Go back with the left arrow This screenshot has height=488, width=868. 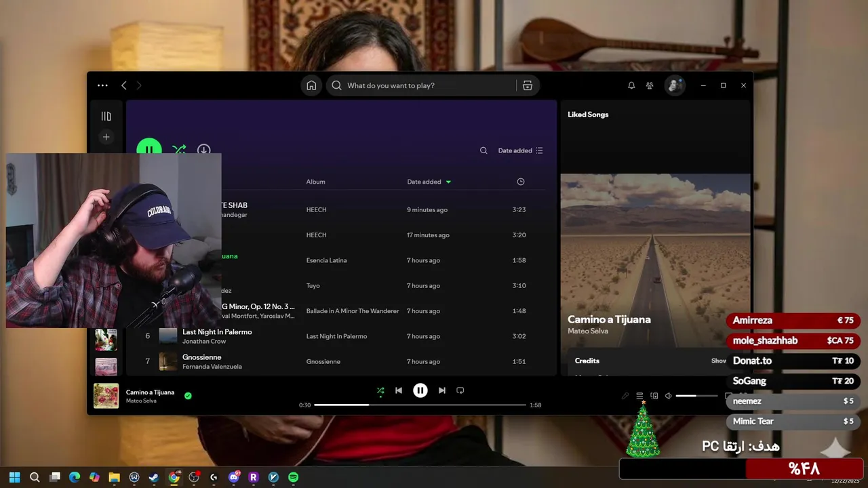pos(123,85)
